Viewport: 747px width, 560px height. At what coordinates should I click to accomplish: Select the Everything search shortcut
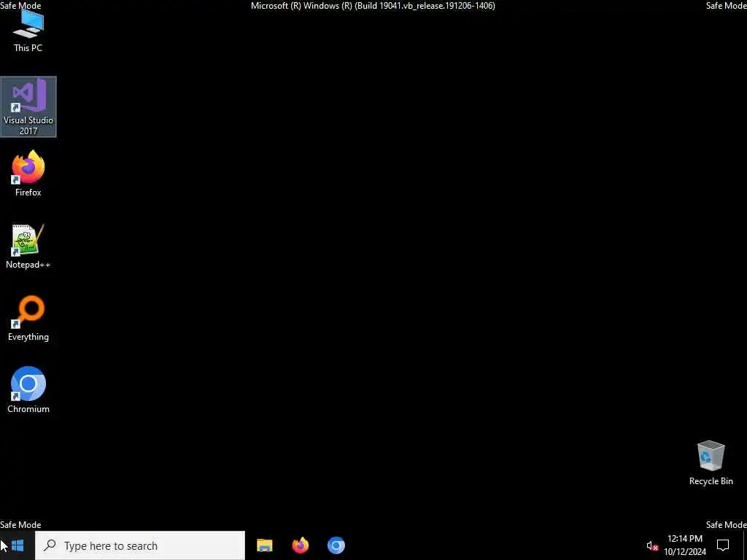[28, 318]
